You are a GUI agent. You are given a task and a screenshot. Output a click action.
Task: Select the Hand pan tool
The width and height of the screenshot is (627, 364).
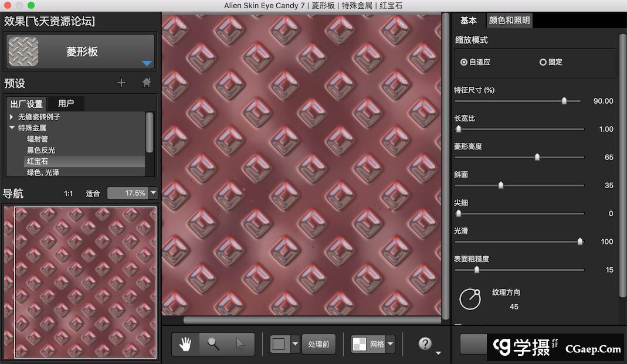[185, 344]
